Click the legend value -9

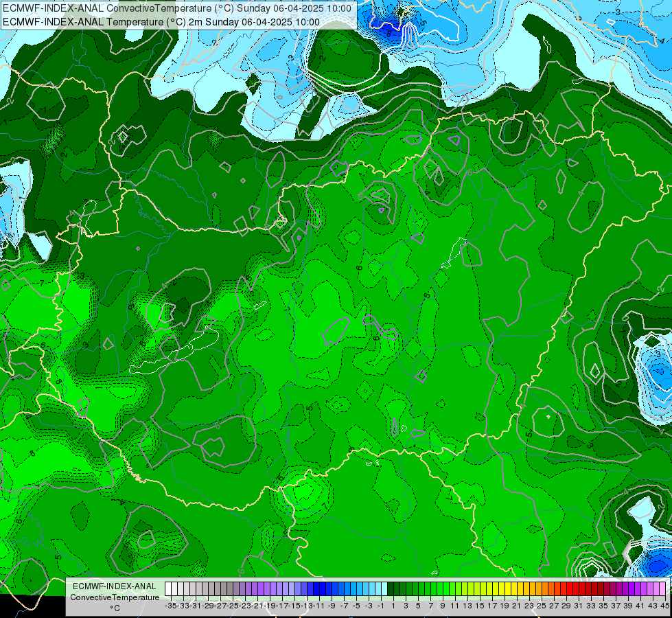[332, 606]
